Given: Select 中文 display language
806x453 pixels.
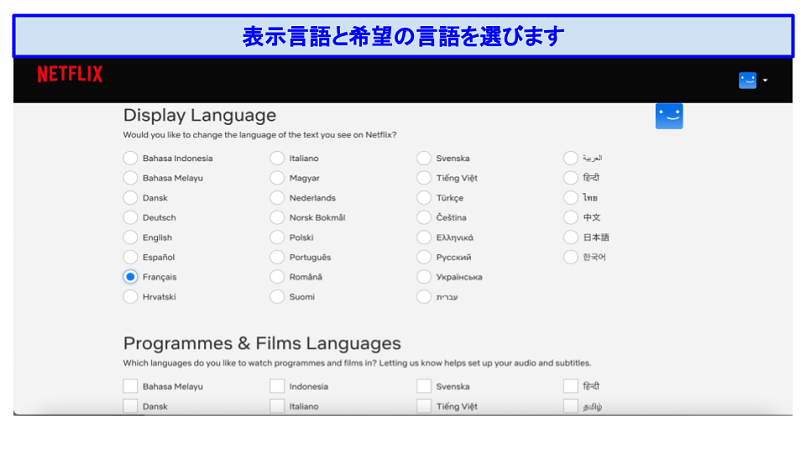Looking at the screenshot, I should 571,218.
